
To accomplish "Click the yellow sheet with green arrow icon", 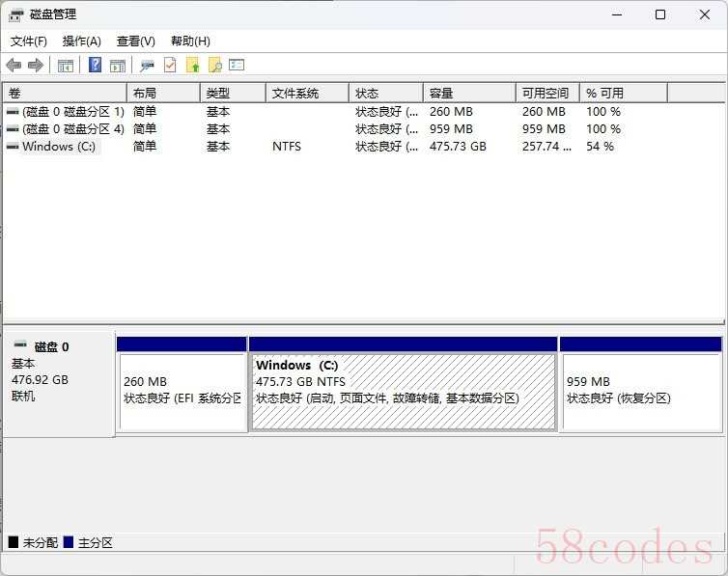I will 193,66.
